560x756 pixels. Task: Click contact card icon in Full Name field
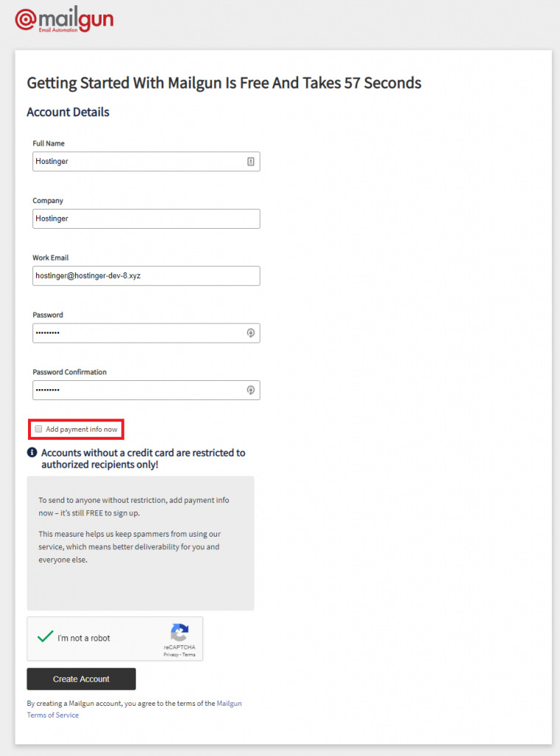(251, 162)
